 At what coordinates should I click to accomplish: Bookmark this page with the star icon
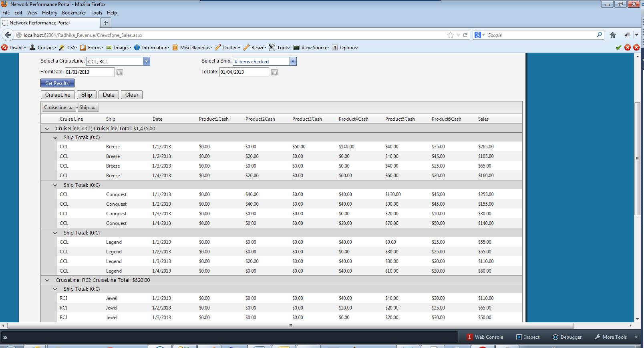click(x=451, y=35)
